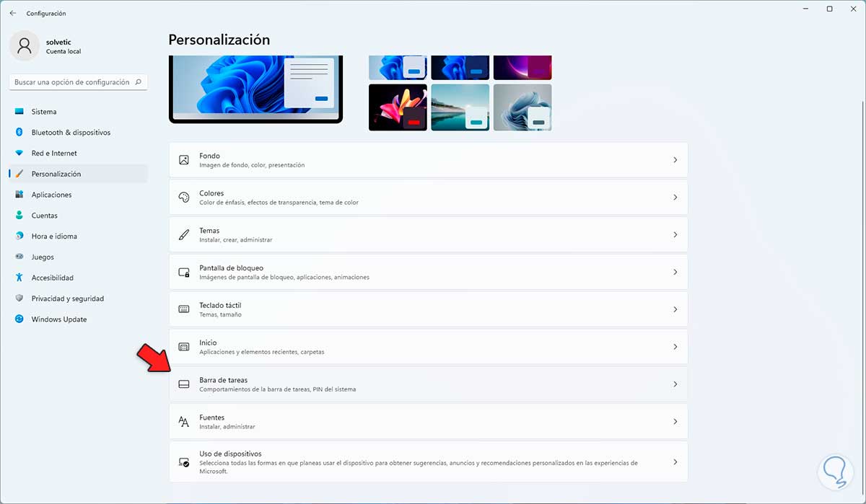Click the Bluetooth & dispositivos icon
Viewport: 866px width, 504px height.
[x=19, y=133]
